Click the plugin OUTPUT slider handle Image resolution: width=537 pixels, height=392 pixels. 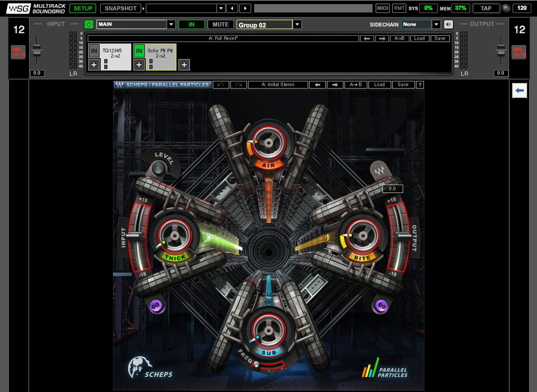click(403, 235)
